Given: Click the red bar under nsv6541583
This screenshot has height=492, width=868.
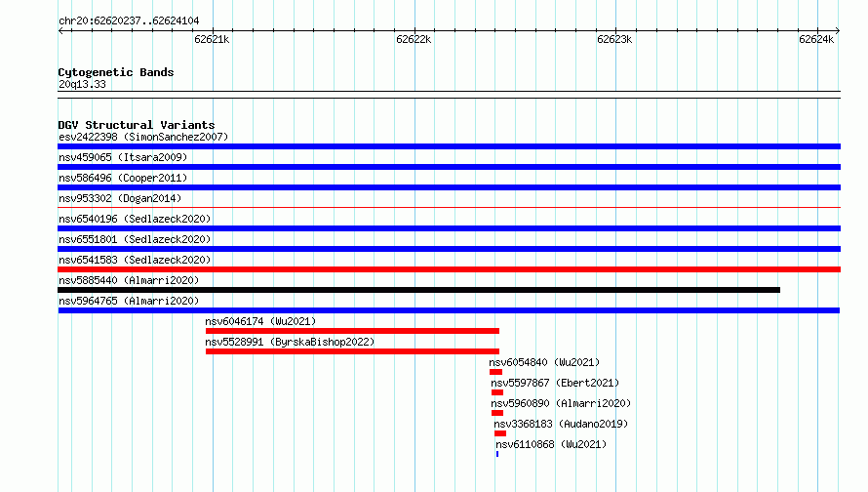Looking at the screenshot, I should click(449, 269).
